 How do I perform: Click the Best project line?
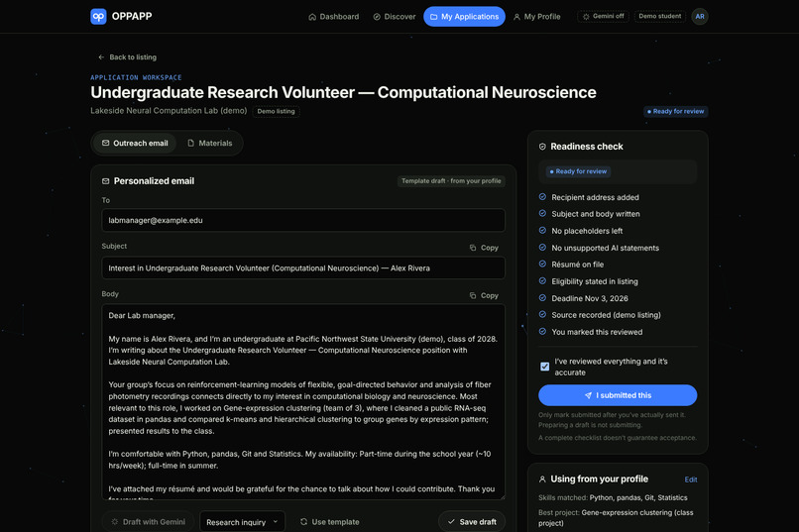[616, 518]
